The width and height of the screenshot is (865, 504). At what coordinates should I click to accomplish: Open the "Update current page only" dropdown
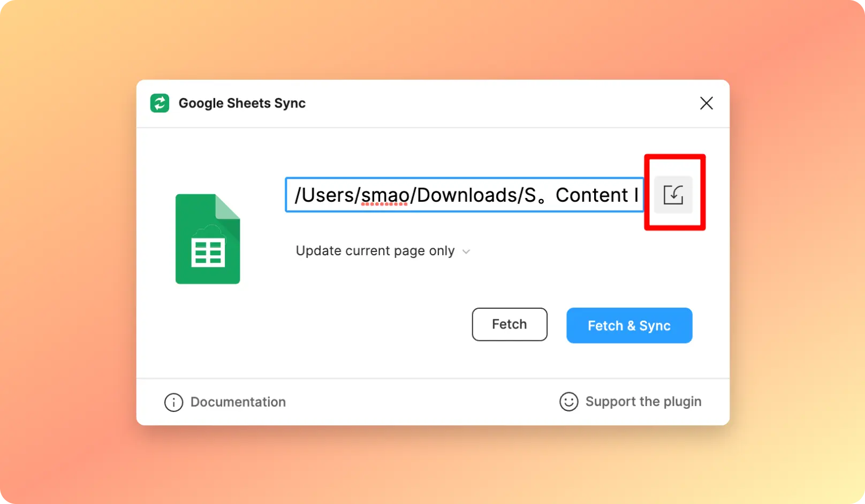[x=375, y=251]
